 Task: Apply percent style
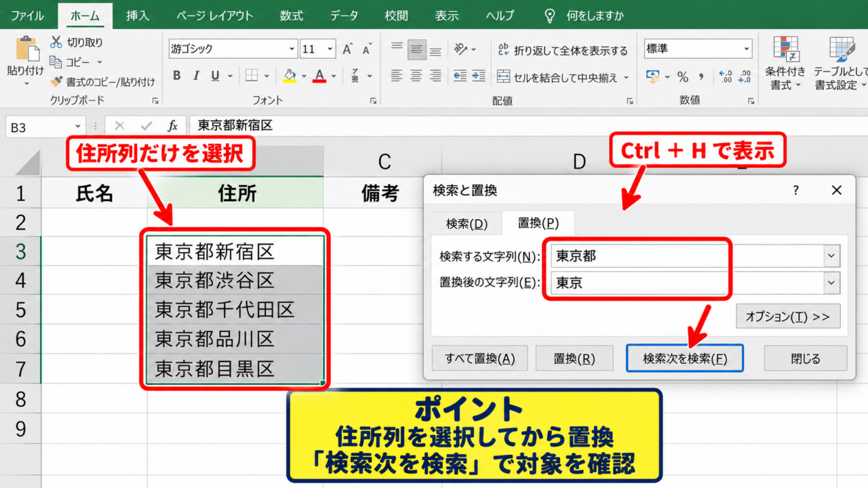point(683,77)
